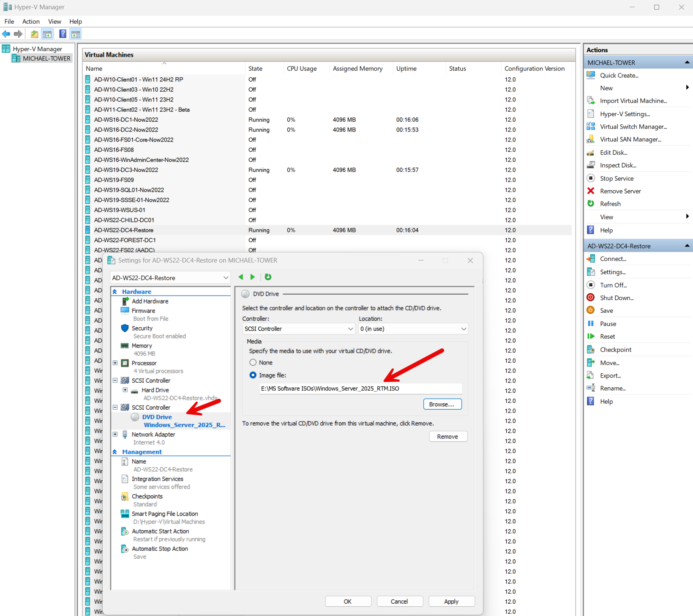This screenshot has width=693, height=616.
Task: Select the Image file radio button
Action: [253, 375]
